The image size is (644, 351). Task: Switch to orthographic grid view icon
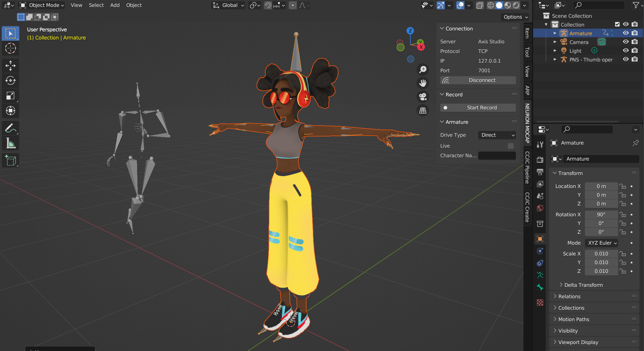(x=423, y=111)
